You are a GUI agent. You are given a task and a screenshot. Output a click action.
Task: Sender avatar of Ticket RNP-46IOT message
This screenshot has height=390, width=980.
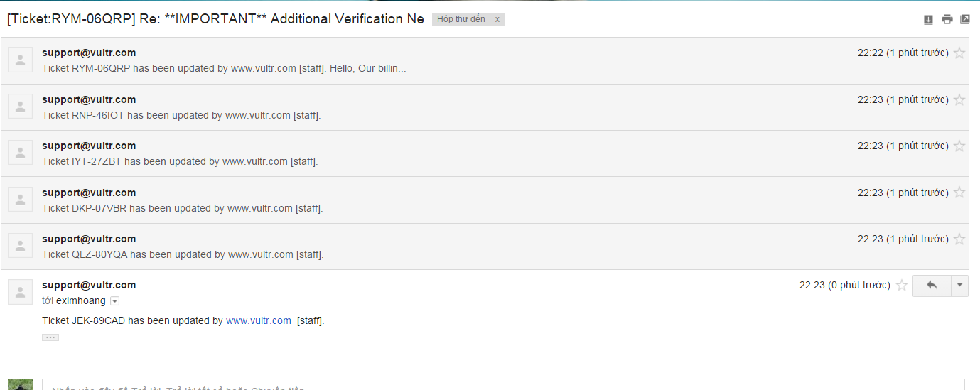tap(20, 107)
